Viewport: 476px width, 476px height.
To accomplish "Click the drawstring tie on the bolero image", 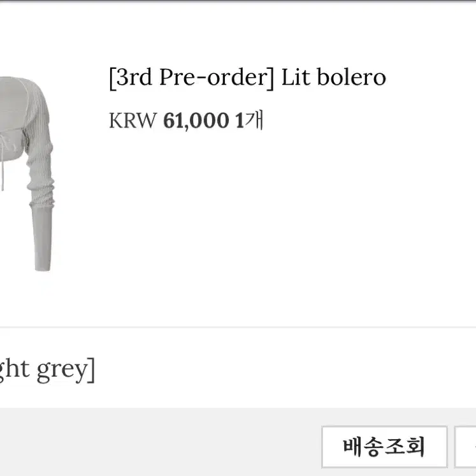I will (3, 161).
